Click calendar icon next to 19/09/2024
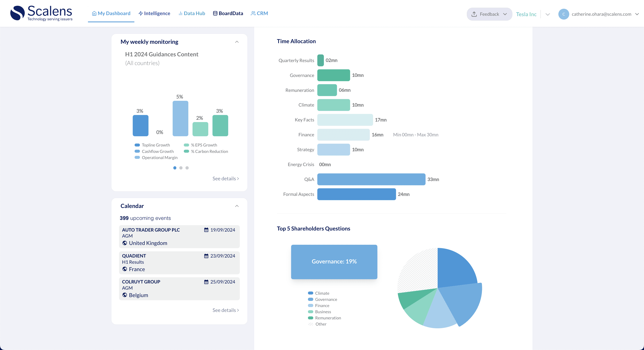Screen dimensions: 644x350 click(x=206, y=230)
